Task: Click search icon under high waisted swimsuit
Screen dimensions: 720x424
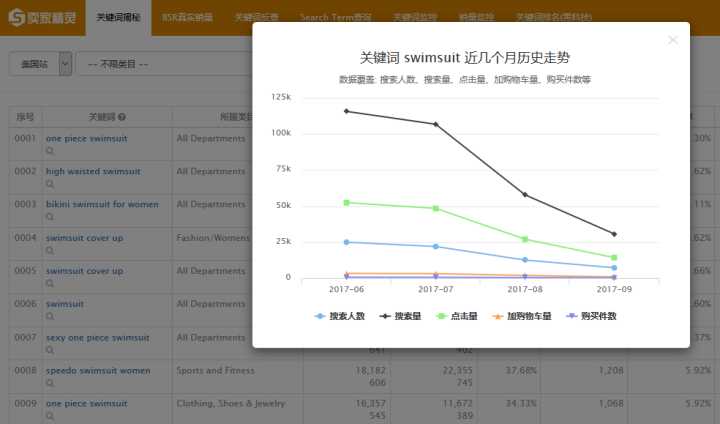Action: 50,184
